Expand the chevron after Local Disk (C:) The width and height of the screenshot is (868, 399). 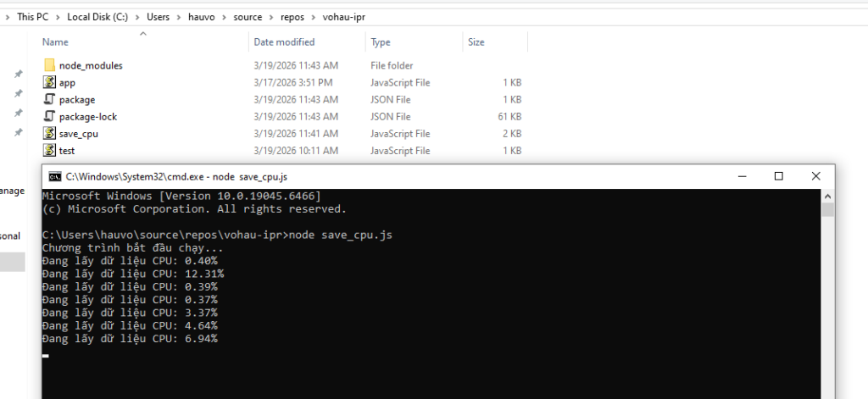click(137, 17)
